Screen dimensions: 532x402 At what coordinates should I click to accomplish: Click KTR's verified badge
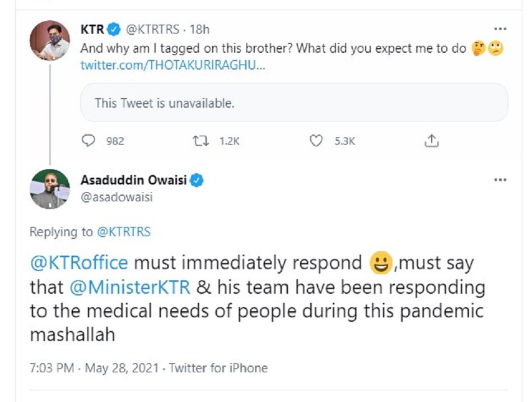click(x=114, y=30)
